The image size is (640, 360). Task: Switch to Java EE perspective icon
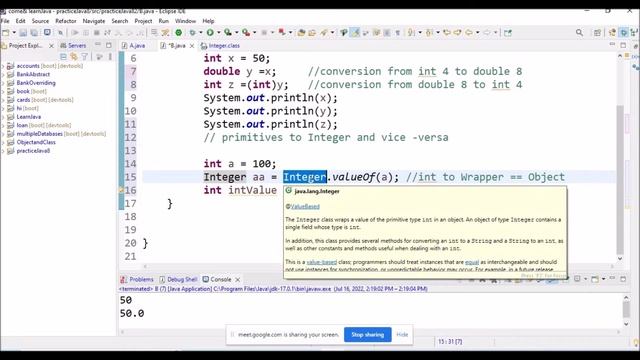coord(612,33)
